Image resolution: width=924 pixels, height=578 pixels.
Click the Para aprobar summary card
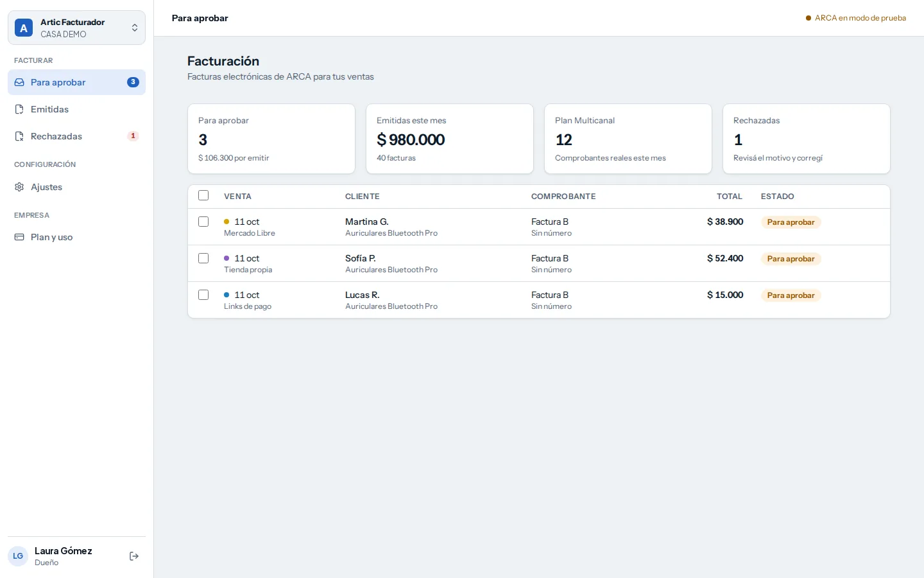click(x=271, y=139)
